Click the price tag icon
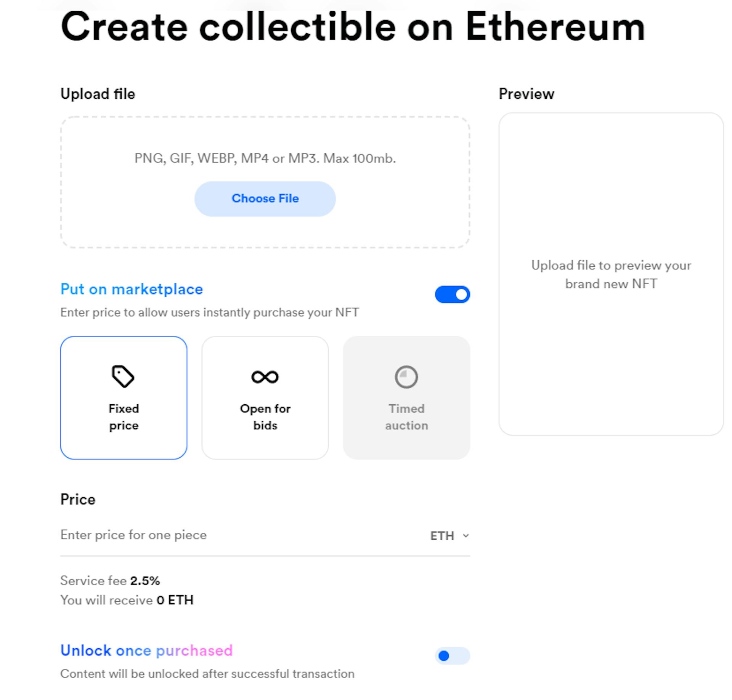 [124, 377]
